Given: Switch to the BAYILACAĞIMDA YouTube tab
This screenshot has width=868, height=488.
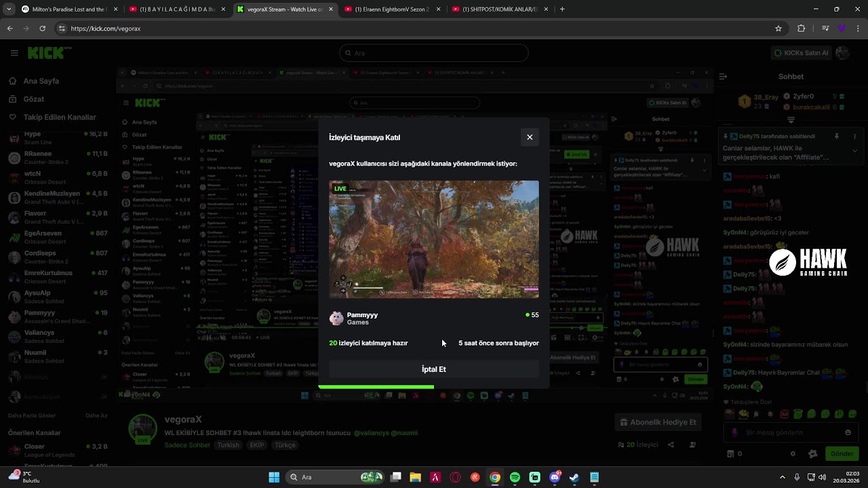Looking at the screenshot, I should [178, 9].
